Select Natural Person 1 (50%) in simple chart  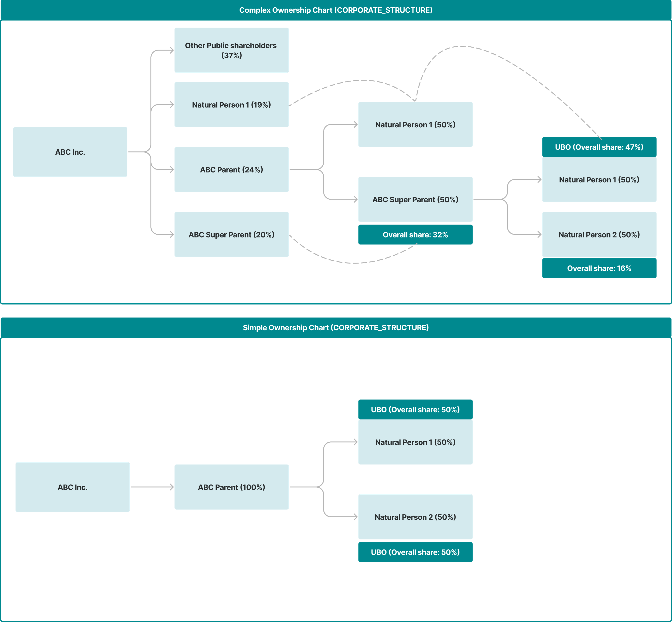415,442
